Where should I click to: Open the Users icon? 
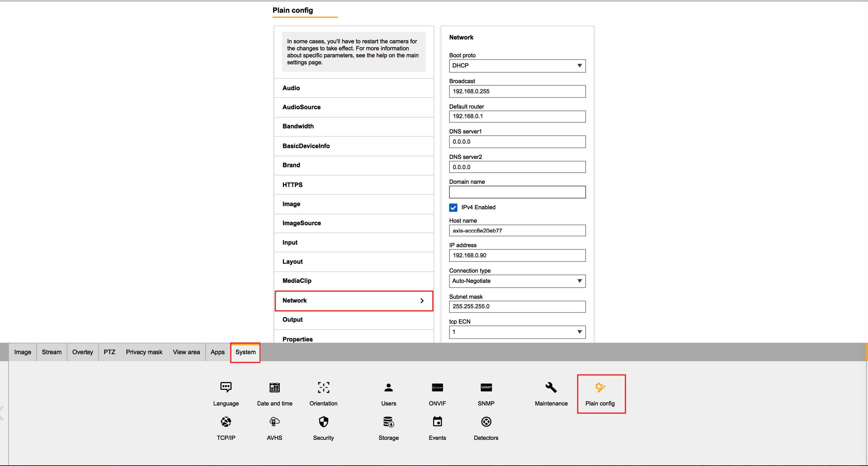pos(389,387)
